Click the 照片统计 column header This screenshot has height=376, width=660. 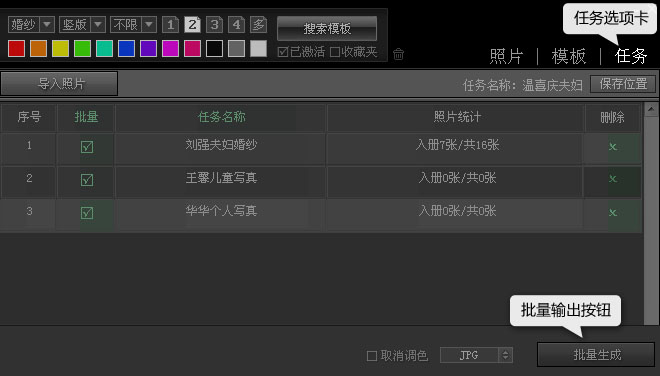tap(457, 117)
